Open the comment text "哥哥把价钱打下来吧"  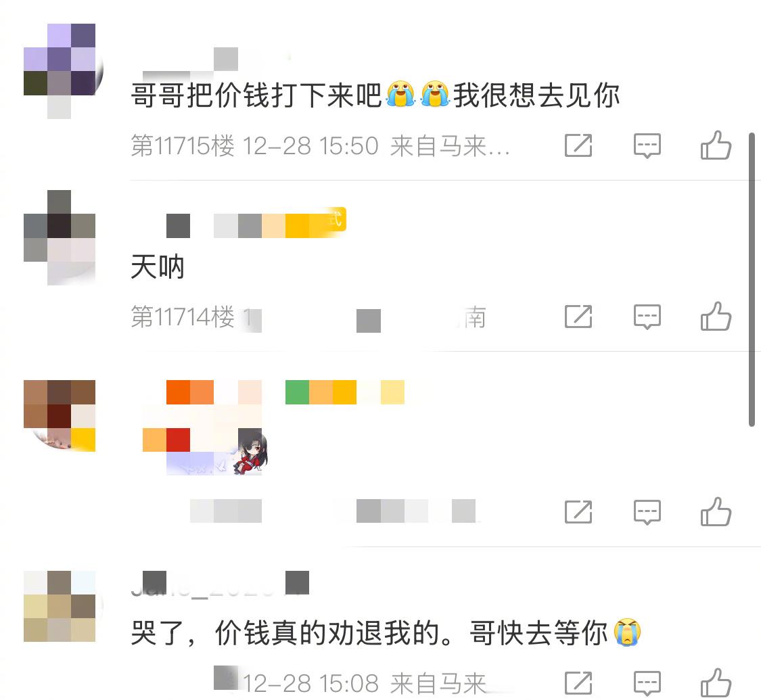257,95
